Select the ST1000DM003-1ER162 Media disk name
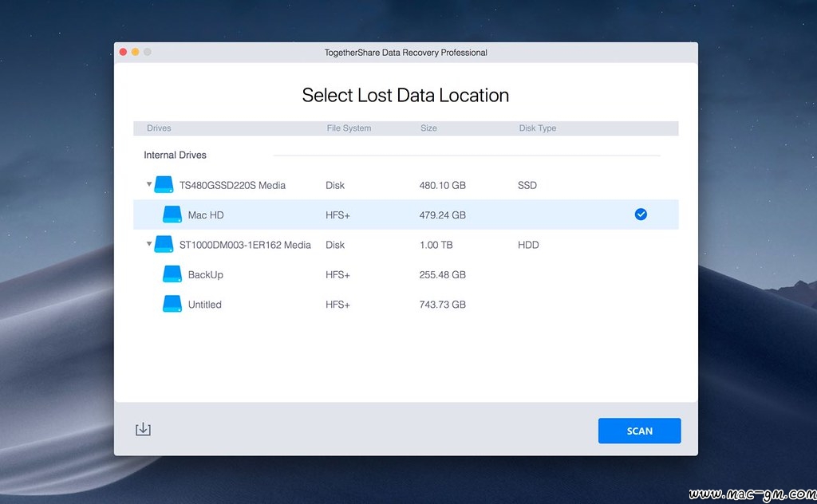Image resolution: width=817 pixels, height=504 pixels. point(245,245)
